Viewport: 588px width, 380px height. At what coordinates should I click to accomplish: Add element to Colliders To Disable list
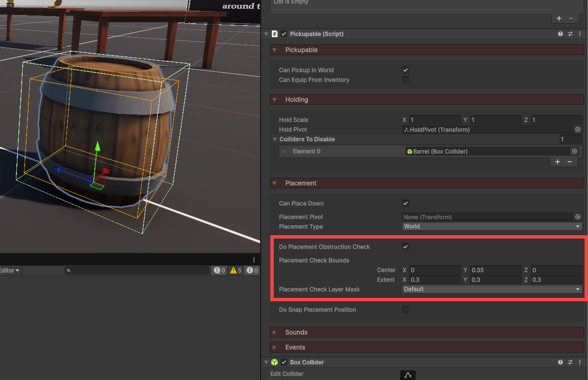pos(558,162)
